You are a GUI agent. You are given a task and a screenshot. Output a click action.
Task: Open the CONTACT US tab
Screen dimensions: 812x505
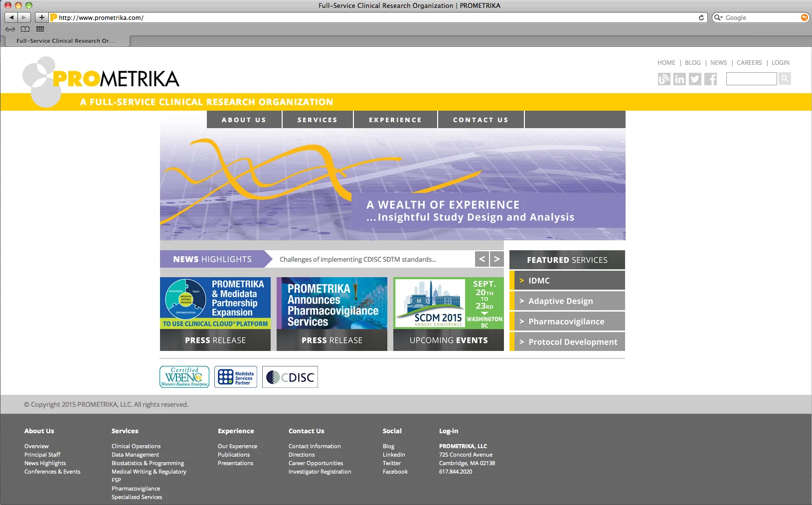point(480,119)
